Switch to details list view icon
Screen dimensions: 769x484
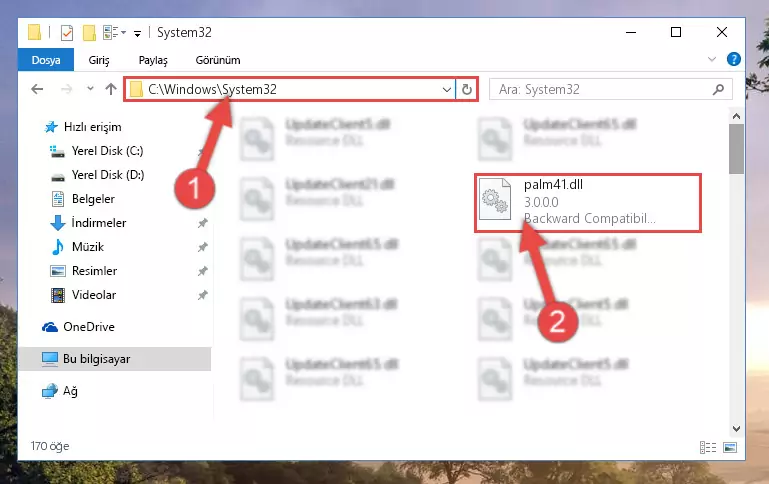(x=708, y=447)
